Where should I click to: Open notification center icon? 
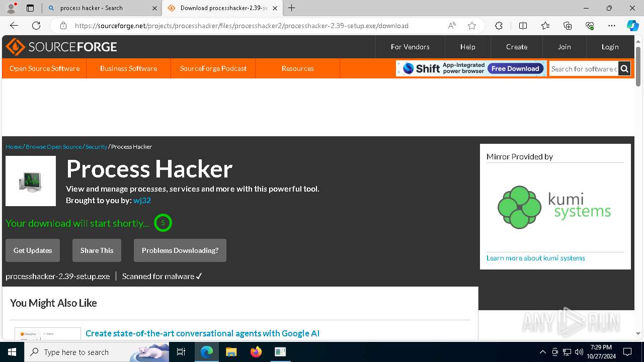(627, 352)
